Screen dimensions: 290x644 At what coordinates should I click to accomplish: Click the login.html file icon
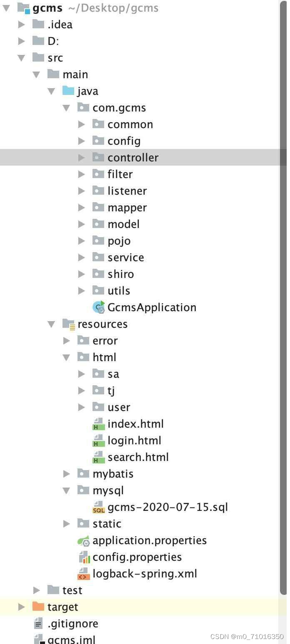click(x=99, y=440)
